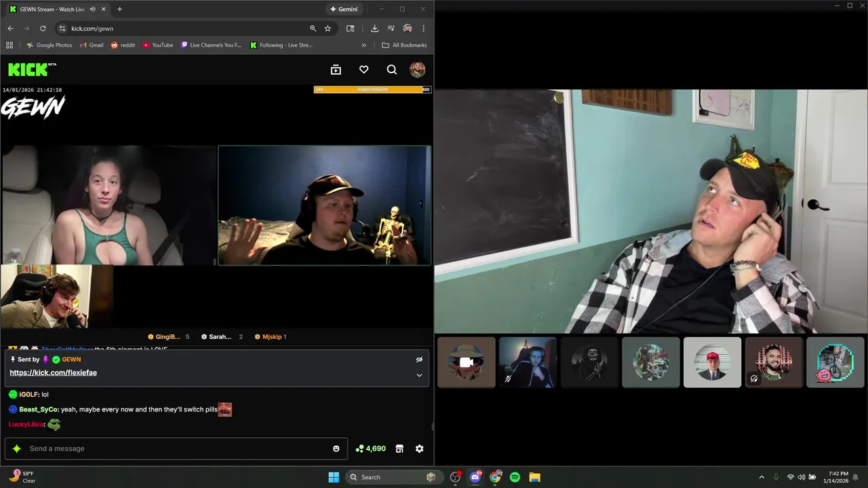Select grim reaper avatar participant
The image size is (868, 488).
coord(589,363)
